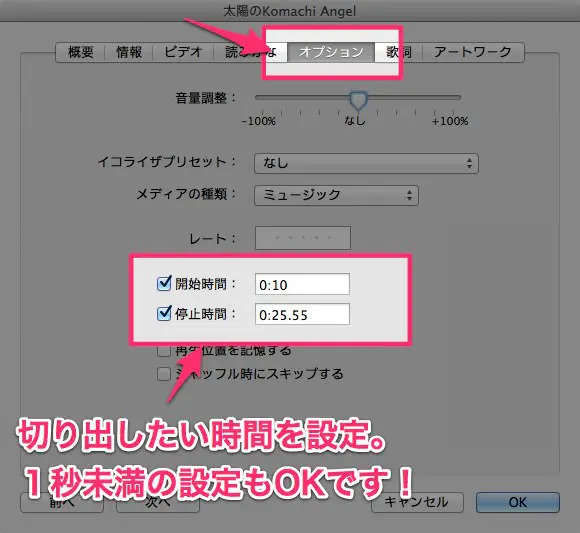Click the +100% volume label
The image size is (580, 533).
450,121
